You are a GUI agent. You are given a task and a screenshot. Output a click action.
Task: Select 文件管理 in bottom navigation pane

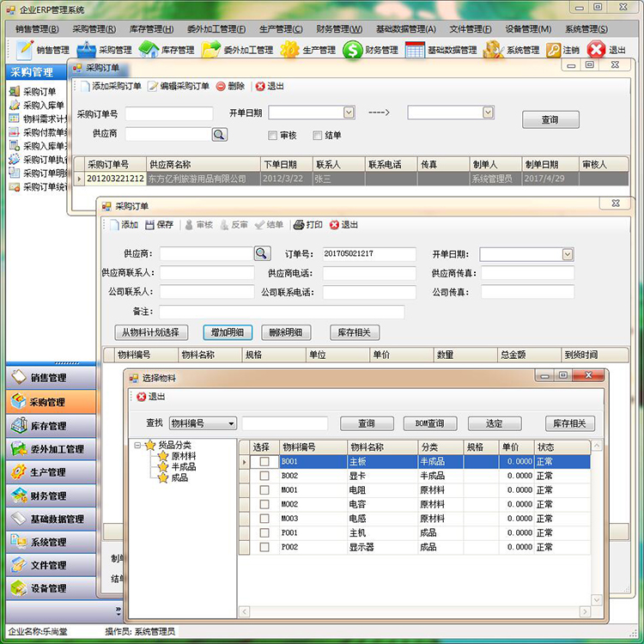tap(51, 565)
